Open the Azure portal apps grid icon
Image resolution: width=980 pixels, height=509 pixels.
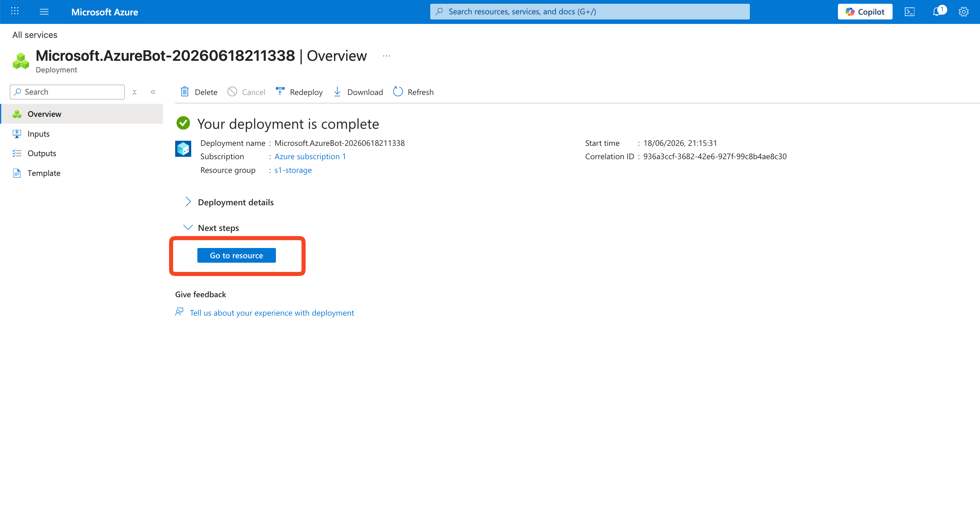[15, 11]
